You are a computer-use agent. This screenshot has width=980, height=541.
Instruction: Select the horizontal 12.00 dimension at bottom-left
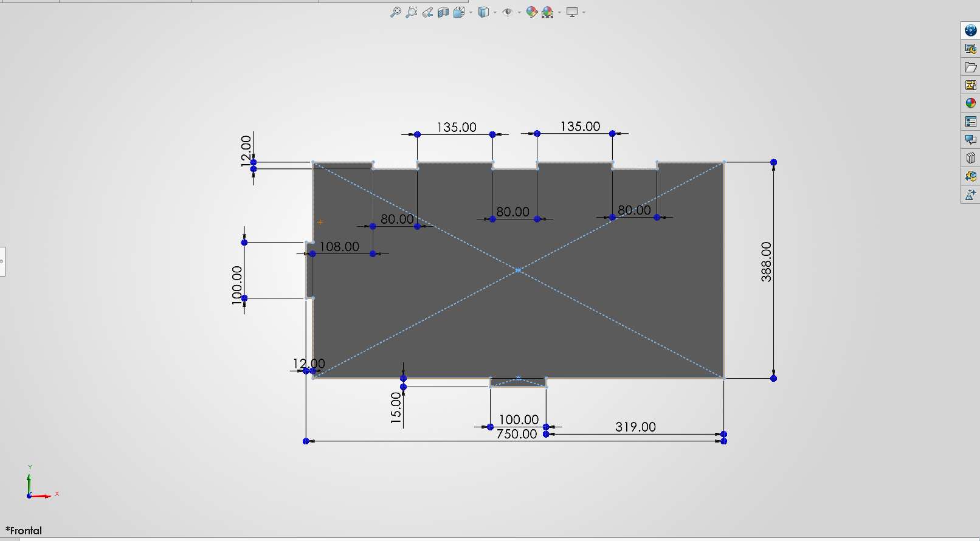309,364
